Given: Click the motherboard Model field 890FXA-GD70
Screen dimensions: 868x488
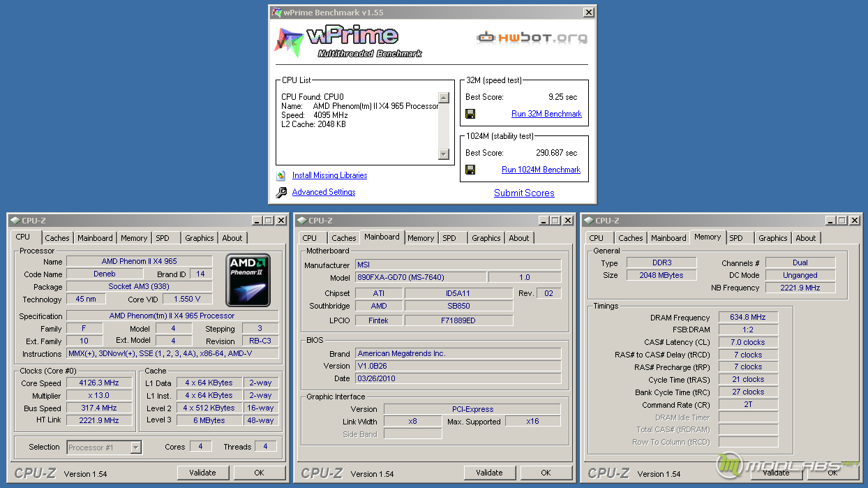Looking at the screenshot, I should click(x=419, y=278).
